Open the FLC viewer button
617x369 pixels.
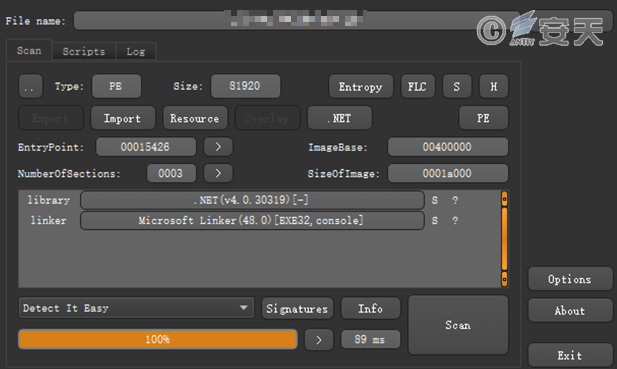tap(417, 87)
